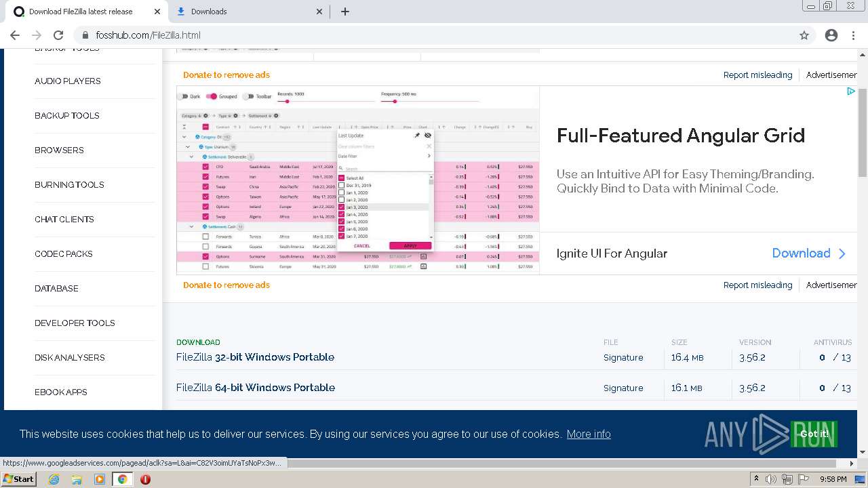Open Signature for the 64-bit Portable file
Screen dimensions: 868x488
(x=623, y=388)
